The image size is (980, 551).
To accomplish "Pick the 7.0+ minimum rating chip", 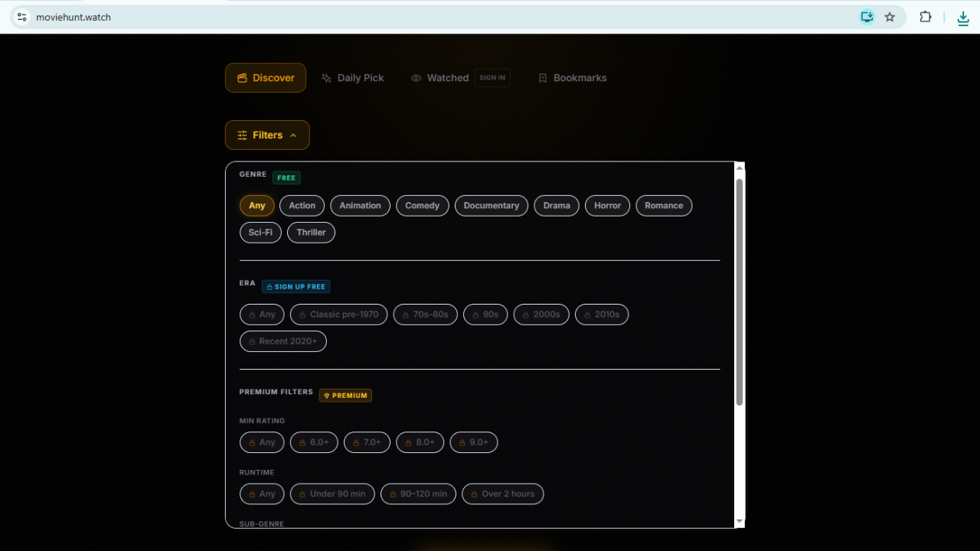I will [367, 442].
